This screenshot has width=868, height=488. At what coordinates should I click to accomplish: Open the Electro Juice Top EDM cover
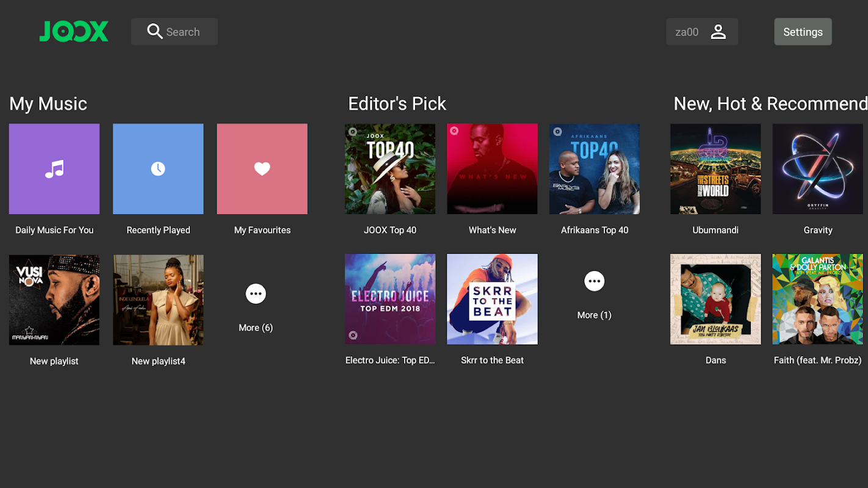point(390,299)
